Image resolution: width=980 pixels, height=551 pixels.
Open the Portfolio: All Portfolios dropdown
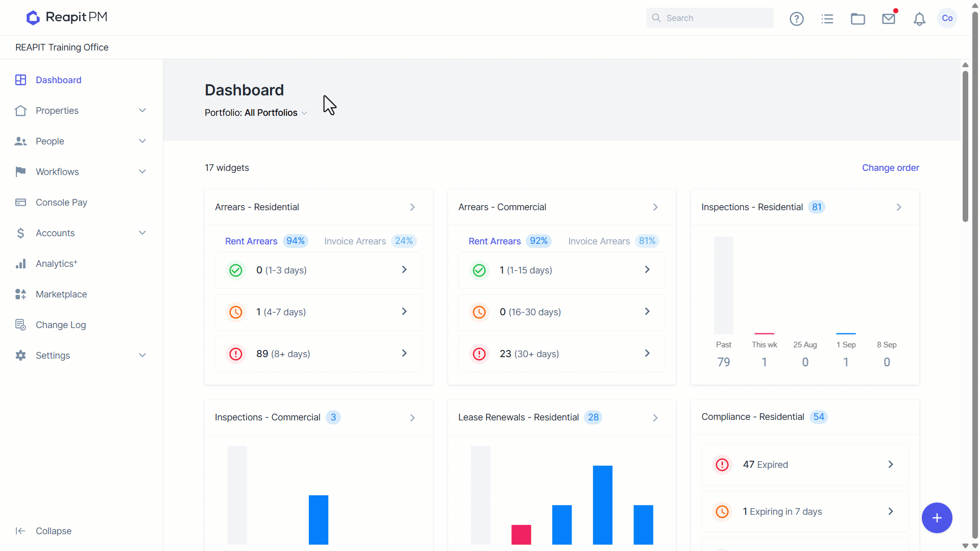(256, 113)
